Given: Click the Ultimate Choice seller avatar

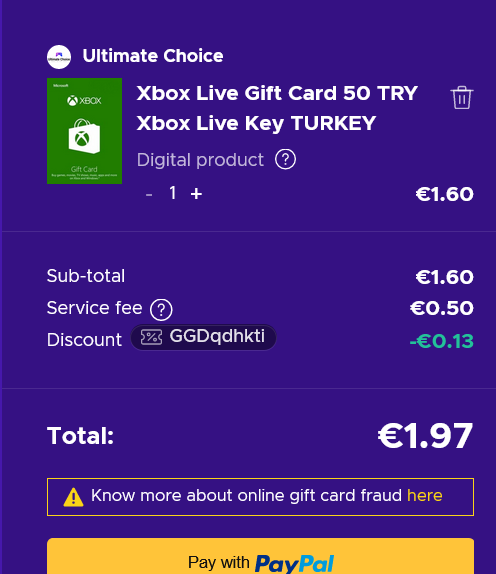Looking at the screenshot, I should (x=59, y=57).
